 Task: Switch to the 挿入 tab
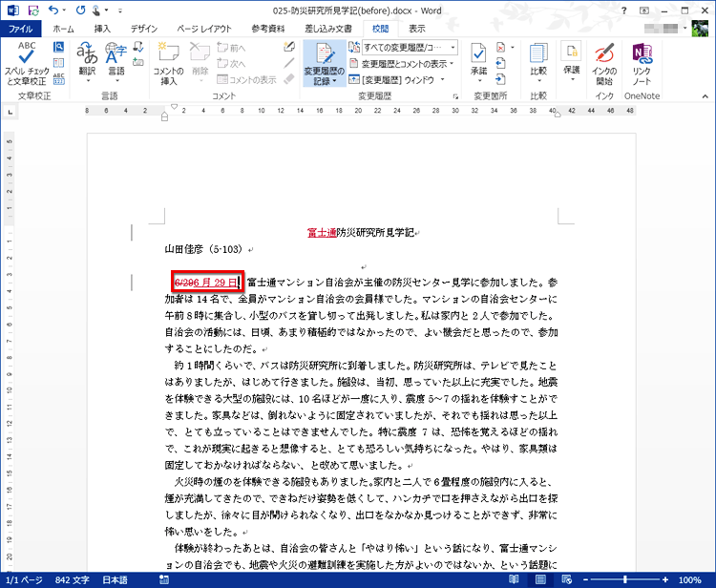pos(103,29)
